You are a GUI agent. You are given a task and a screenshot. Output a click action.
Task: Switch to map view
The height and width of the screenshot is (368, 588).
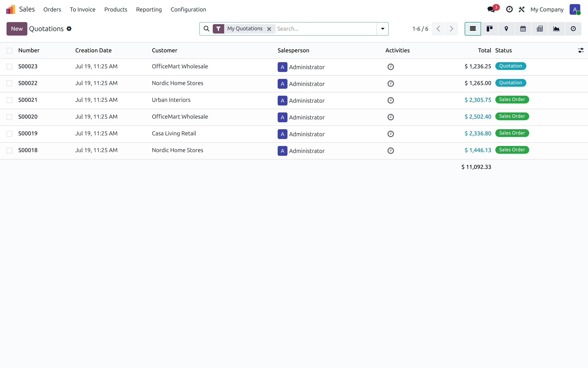(506, 29)
